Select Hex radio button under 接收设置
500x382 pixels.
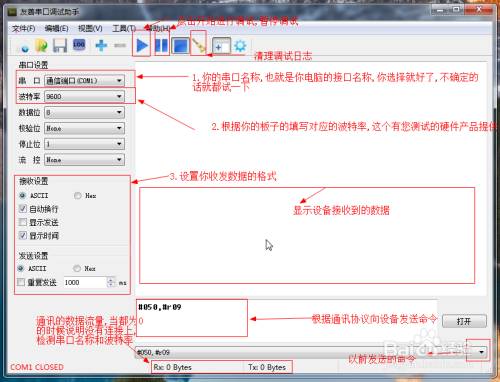78,196
